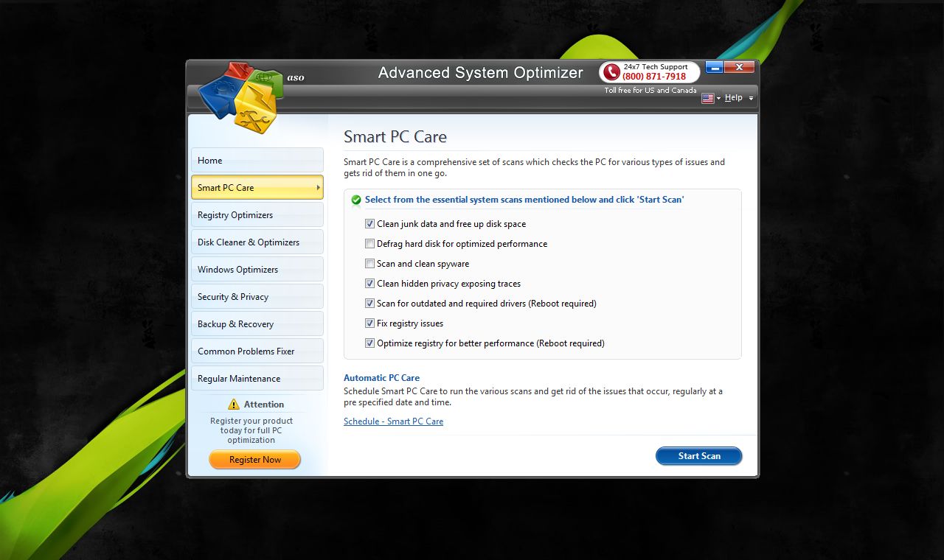The height and width of the screenshot is (560, 944).
Task: Click the yellow Attention warning icon
Action: pos(234,404)
